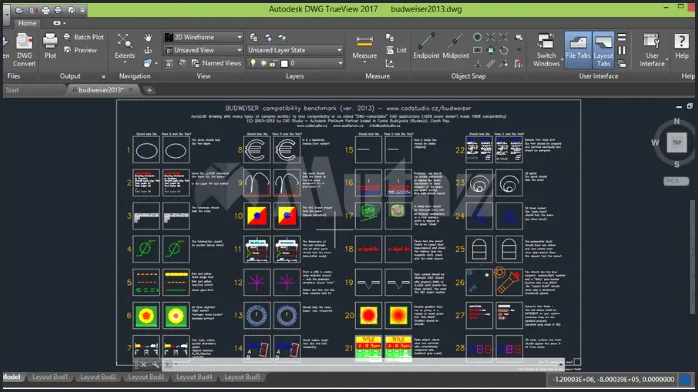Open the User Interface settings button
698x392 pixels.
pos(652,50)
